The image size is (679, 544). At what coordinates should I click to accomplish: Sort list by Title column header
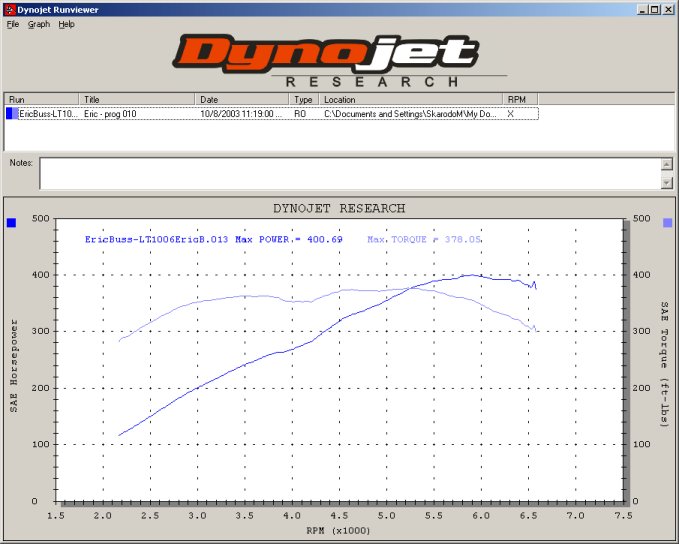click(x=138, y=100)
